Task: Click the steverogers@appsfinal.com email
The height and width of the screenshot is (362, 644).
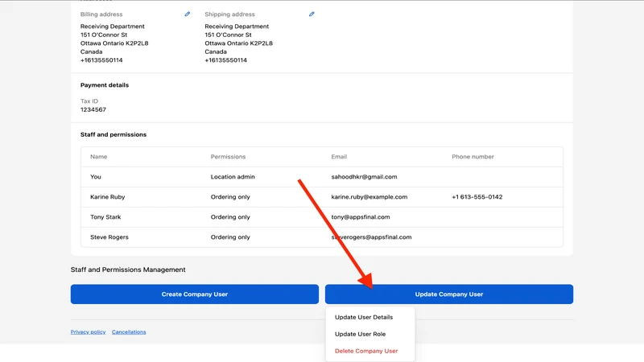Action: (x=371, y=237)
